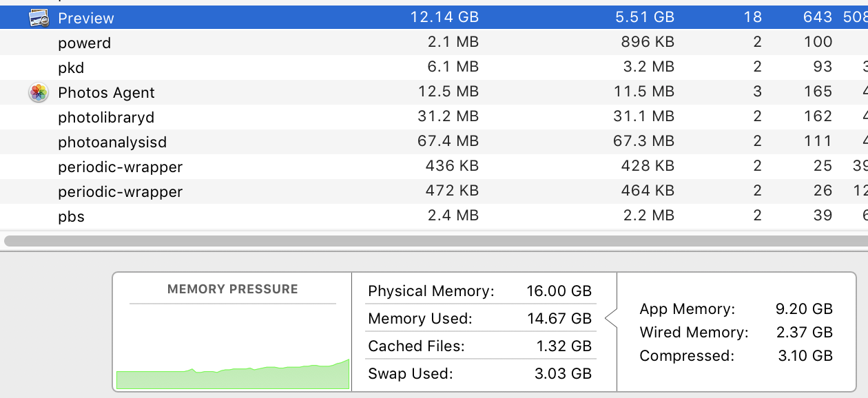Select the periodic-wrapper row using 436 KB
This screenshot has height=398, width=868.
point(434,167)
